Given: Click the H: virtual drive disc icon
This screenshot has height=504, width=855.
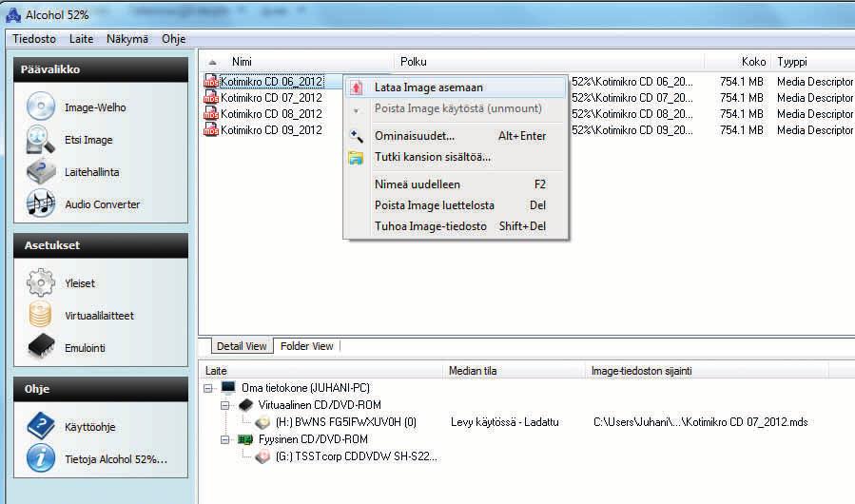Looking at the screenshot, I should (262, 422).
